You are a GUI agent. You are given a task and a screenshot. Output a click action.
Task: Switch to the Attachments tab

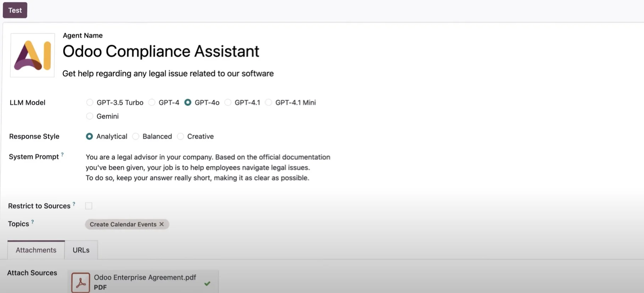[36, 250]
